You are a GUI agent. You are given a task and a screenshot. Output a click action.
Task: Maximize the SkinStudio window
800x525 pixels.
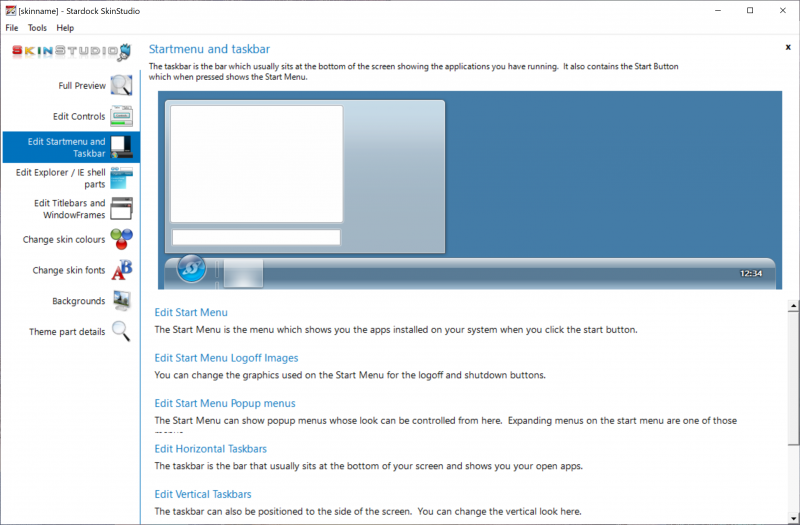[x=750, y=10]
